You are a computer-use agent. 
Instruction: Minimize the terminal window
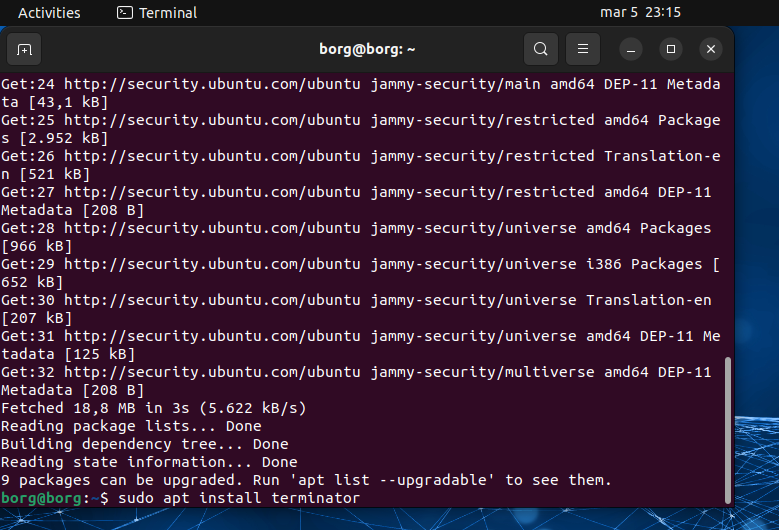tap(631, 49)
